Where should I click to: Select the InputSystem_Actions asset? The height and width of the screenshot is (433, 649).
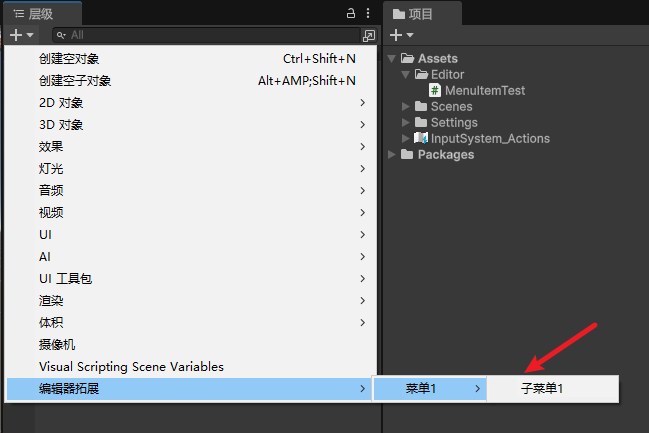click(x=490, y=139)
